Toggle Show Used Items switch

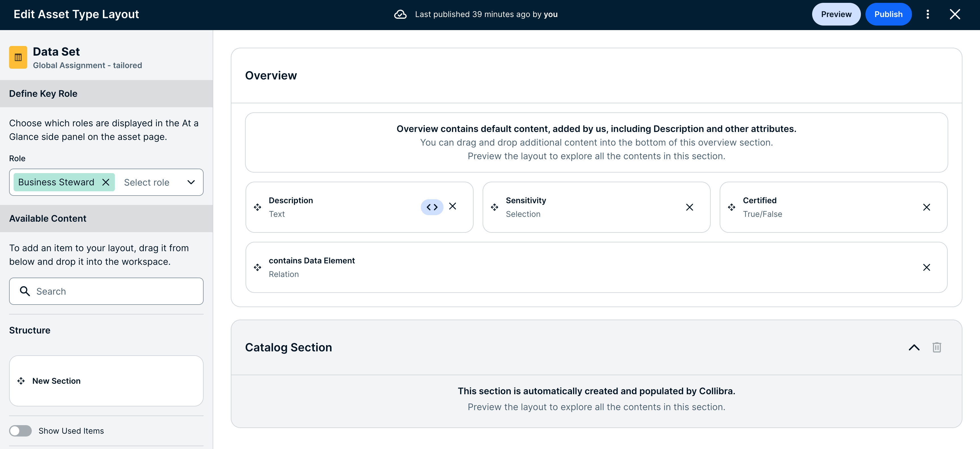click(20, 431)
